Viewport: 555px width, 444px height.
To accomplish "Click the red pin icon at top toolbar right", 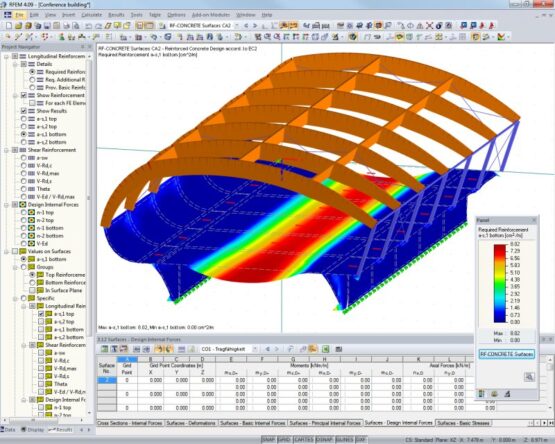I will click(x=491, y=25).
